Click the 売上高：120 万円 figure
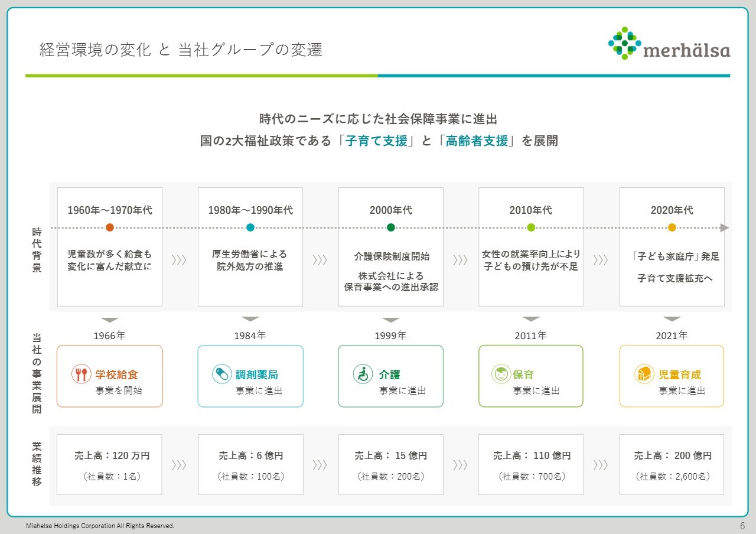756x534 pixels. click(x=112, y=456)
